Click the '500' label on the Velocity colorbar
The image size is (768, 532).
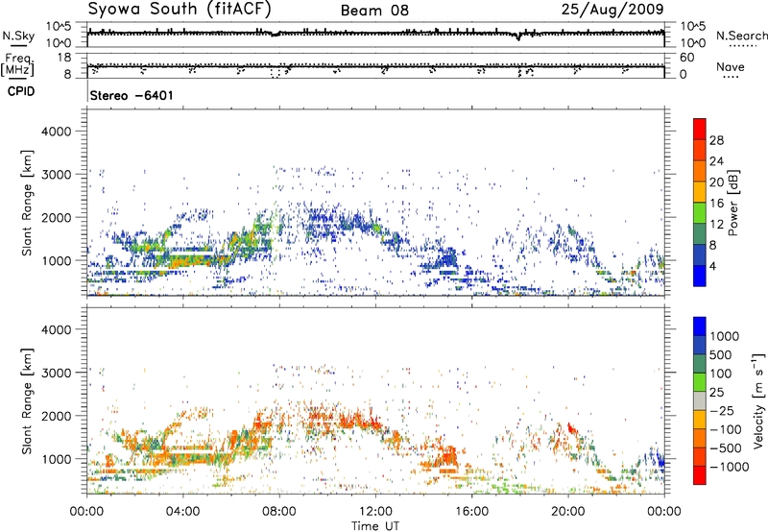[x=721, y=355]
